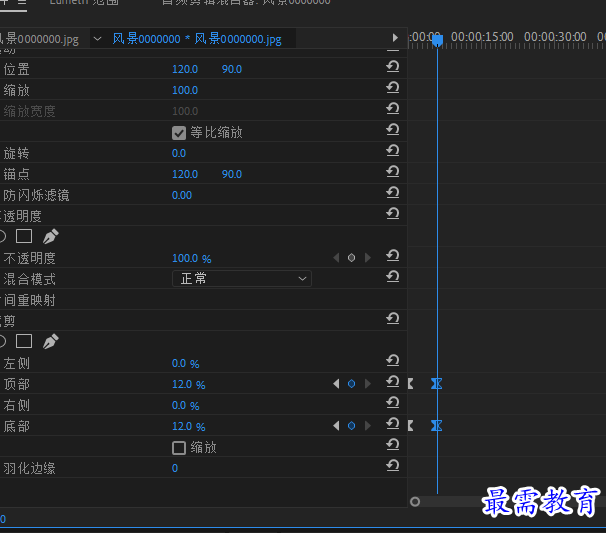Go to next keyframe for 顶部
Image resolution: width=606 pixels, height=533 pixels.
click(x=368, y=383)
